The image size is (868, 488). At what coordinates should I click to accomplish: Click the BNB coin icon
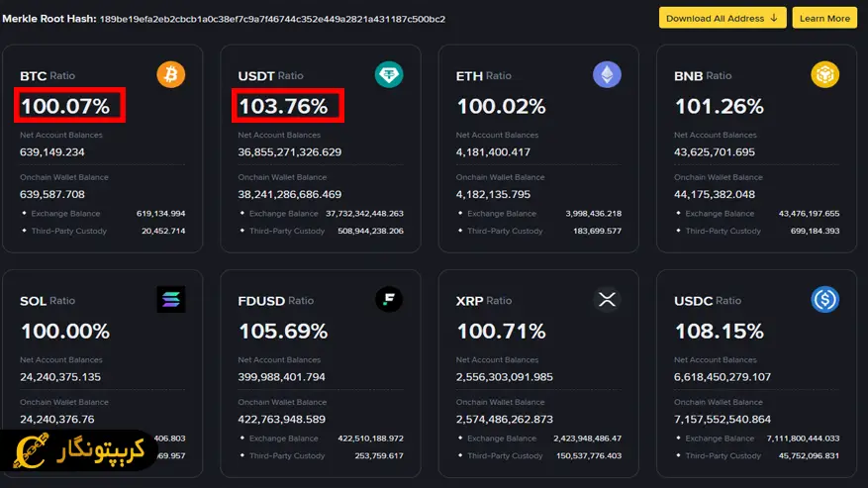824,75
